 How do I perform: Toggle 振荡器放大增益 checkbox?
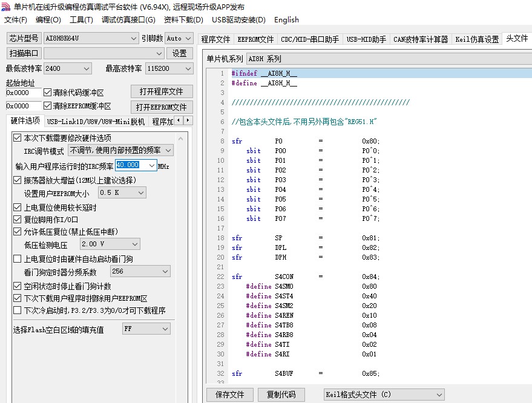[18, 180]
